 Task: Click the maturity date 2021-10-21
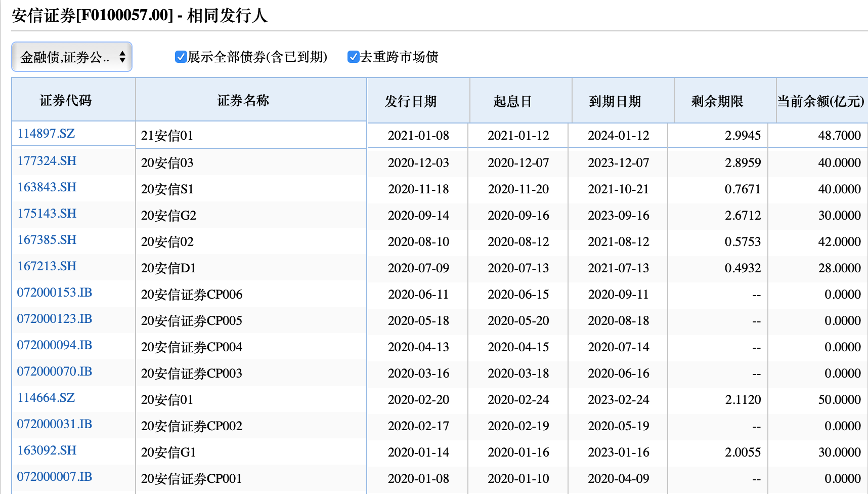click(x=619, y=189)
